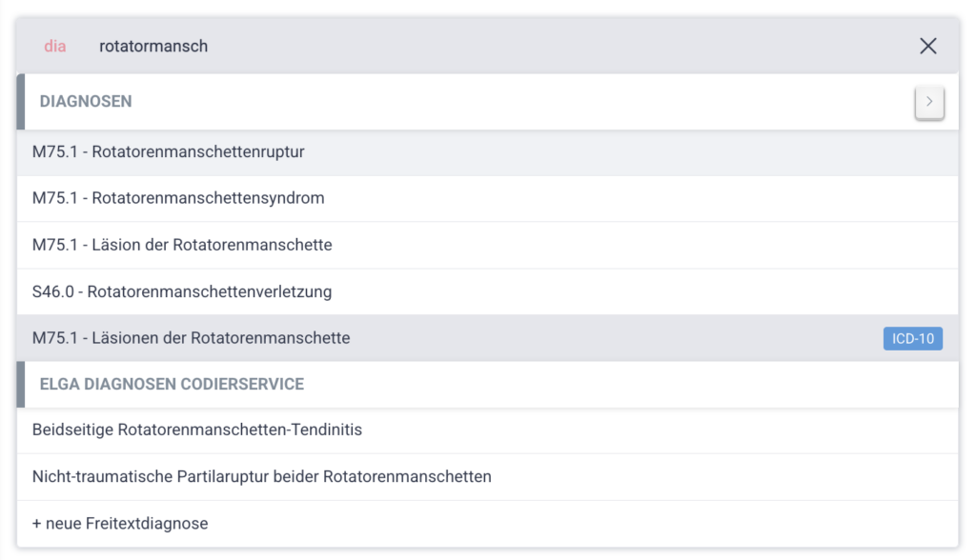Click the ICD-10 badge
Viewport: 976px width, 560px height.
coord(912,338)
